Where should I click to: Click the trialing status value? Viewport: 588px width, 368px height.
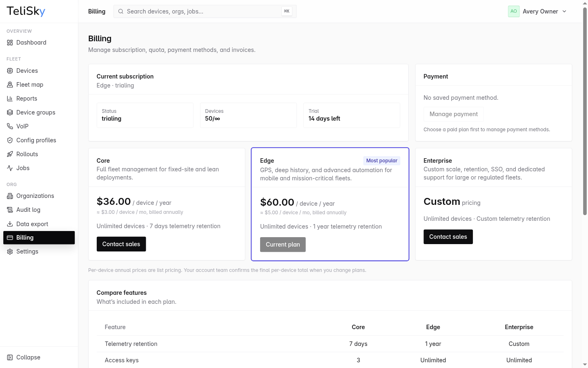tap(111, 119)
